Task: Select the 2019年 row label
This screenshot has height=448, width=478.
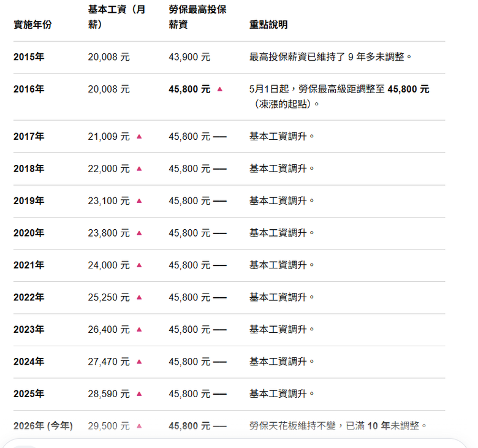Action: [x=29, y=200]
